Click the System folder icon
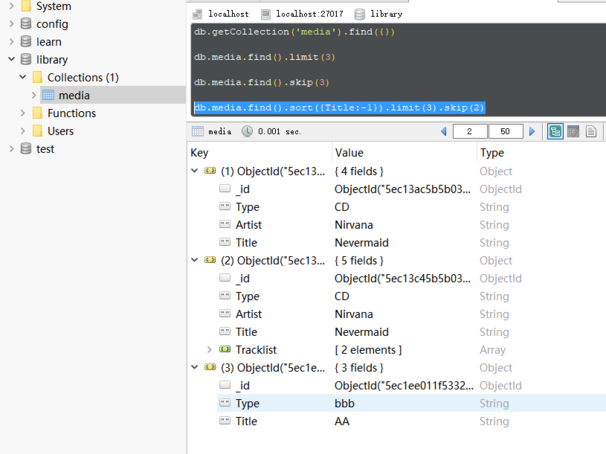Viewport: 606px width, 454px height. pyautogui.click(x=26, y=6)
